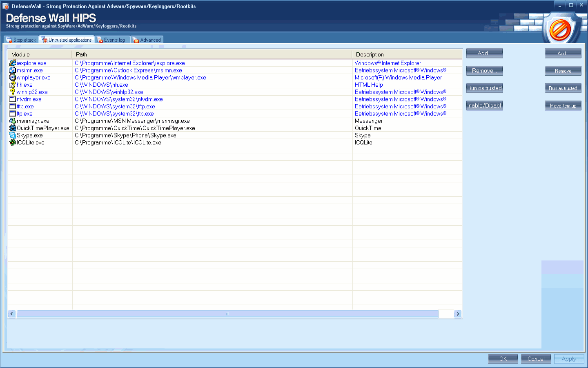Screen dimensions: 588x368
Task: Select the QuickTimePlayer.exe module name
Action: pyautogui.click(x=43, y=128)
